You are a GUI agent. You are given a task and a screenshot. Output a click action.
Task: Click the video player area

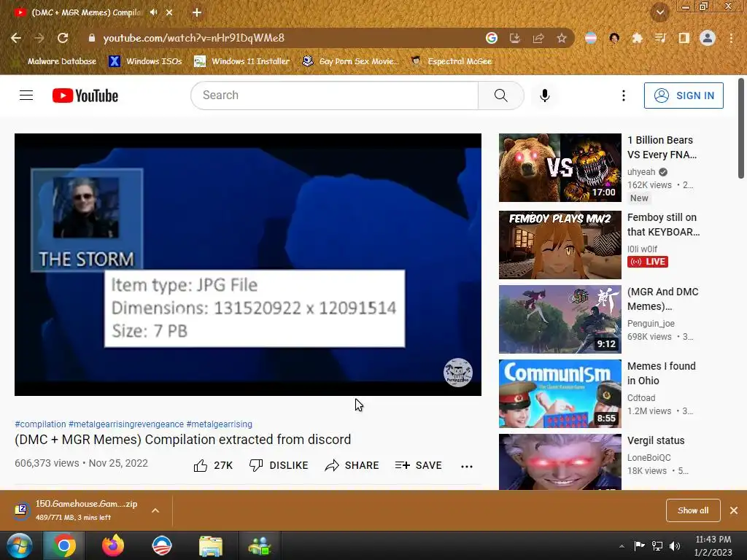click(x=248, y=264)
